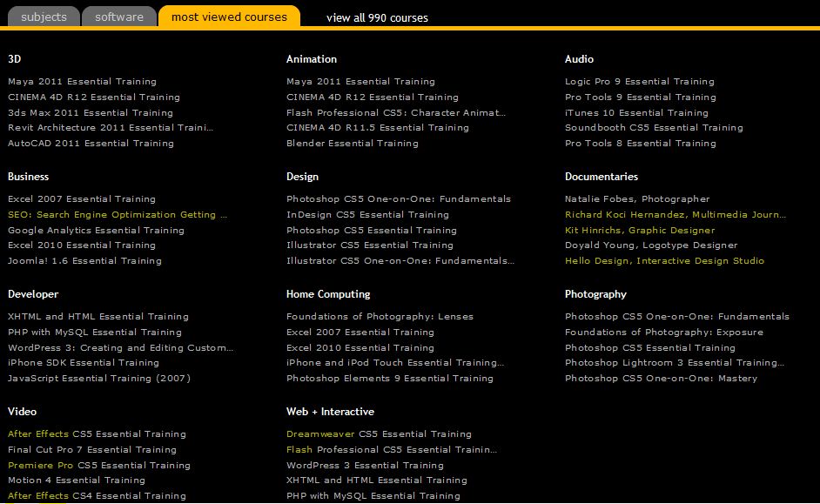Open PHP with MySQL Essential Training under Developer

tap(95, 333)
